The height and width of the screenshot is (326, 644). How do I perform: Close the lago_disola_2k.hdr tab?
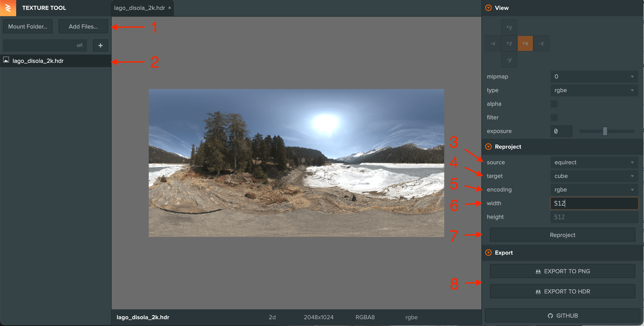(x=170, y=8)
